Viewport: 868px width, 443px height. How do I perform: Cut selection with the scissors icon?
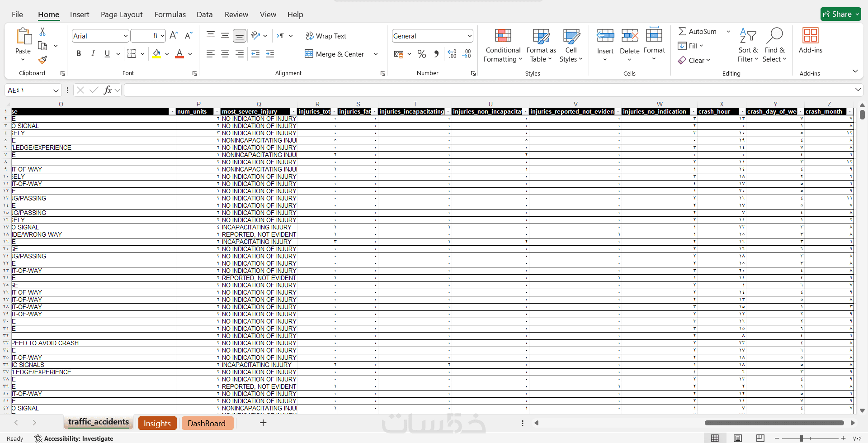pyautogui.click(x=42, y=31)
